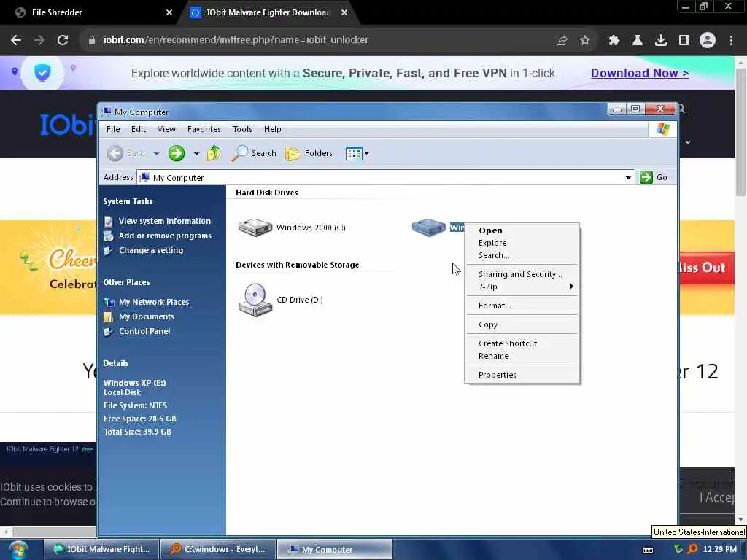Select the CD Drive (D:) icon
Screen dimensions: 747x560
pyautogui.click(x=255, y=300)
